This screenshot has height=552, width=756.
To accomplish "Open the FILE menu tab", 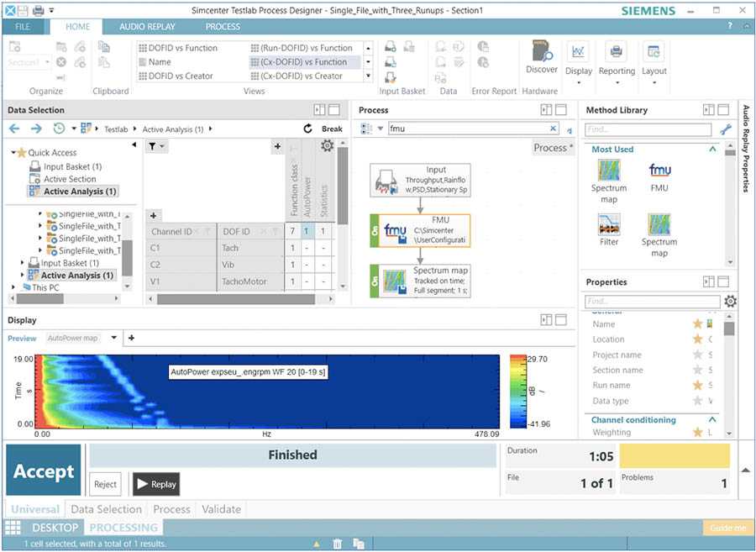I will pos(22,27).
